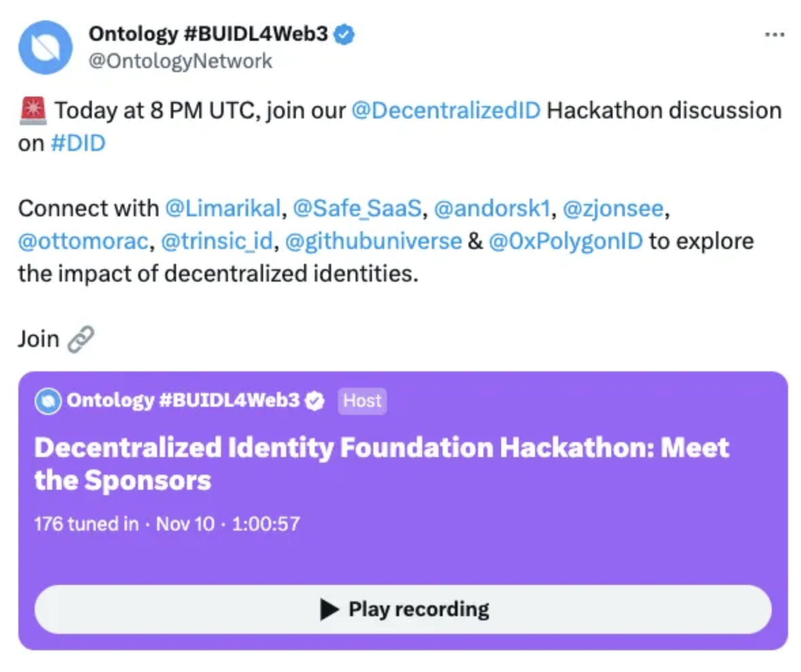Visit the @Safe_SaaS profile

tap(358, 209)
